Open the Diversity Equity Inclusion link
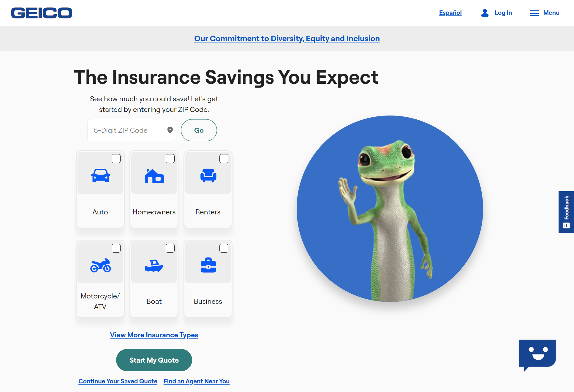The image size is (574, 392). tap(287, 38)
